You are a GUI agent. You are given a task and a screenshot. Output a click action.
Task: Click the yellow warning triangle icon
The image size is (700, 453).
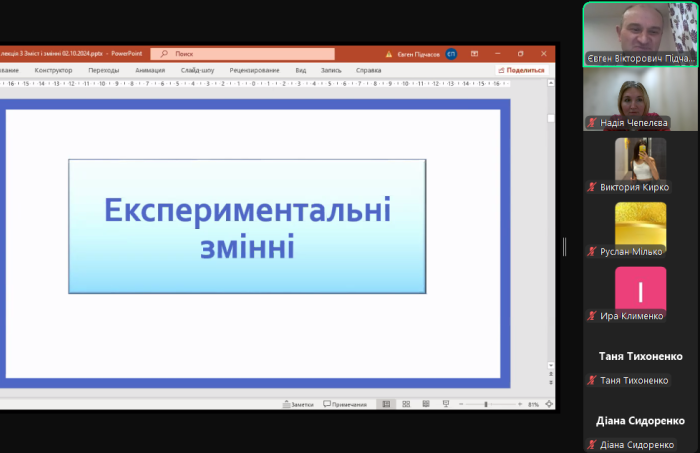pyautogui.click(x=389, y=54)
